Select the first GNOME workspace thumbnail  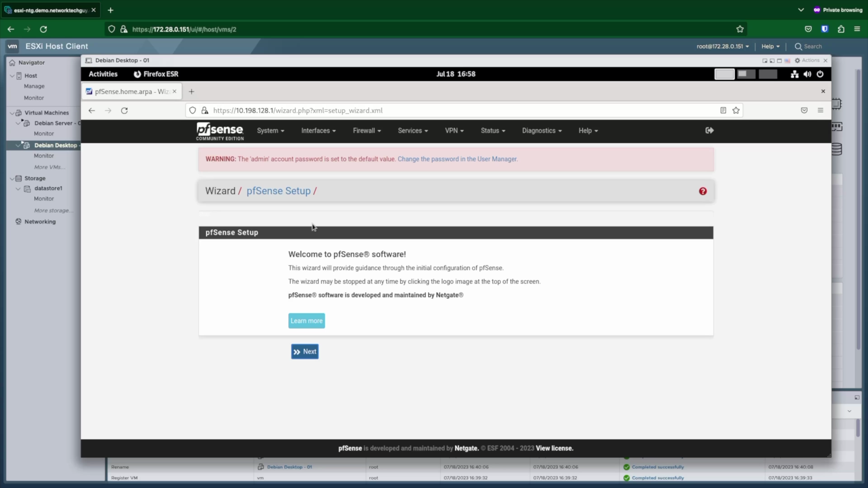(x=724, y=74)
